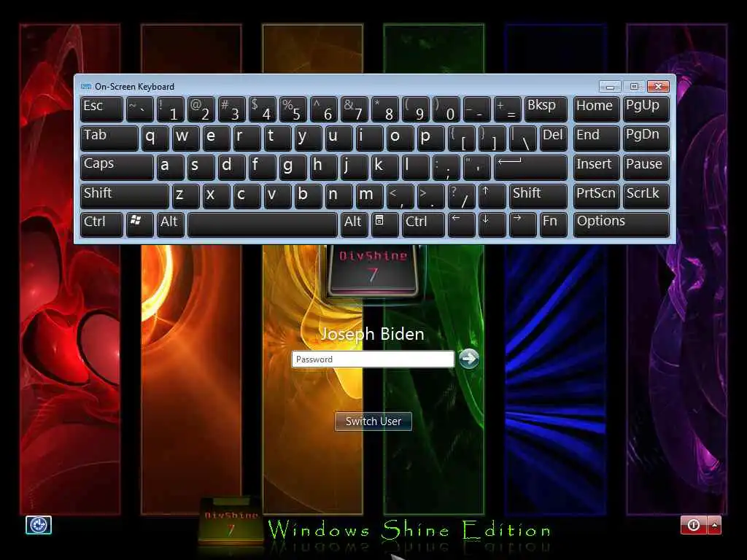The image size is (747, 560).
Task: Click the @ 2 key
Action: 201,109
